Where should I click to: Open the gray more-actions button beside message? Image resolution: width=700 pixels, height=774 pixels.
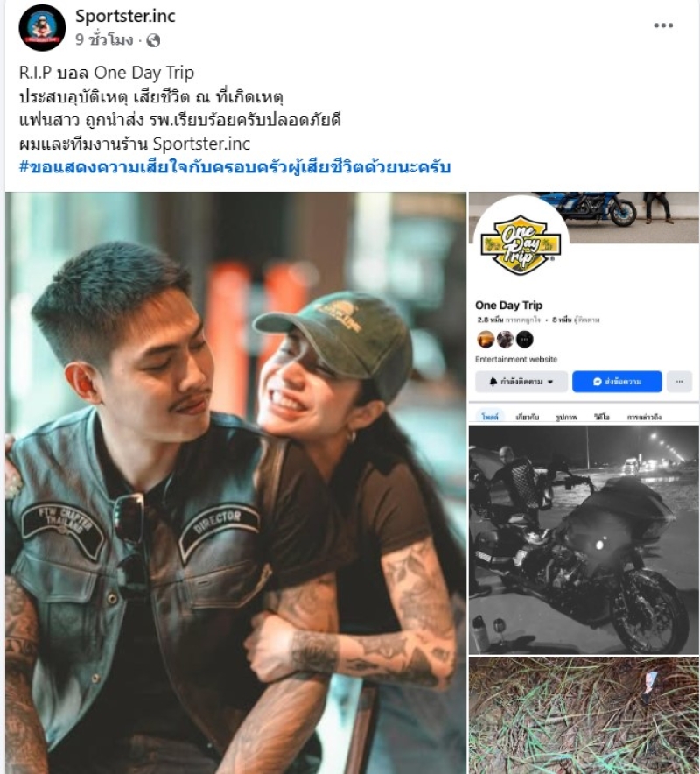pyautogui.click(x=679, y=382)
